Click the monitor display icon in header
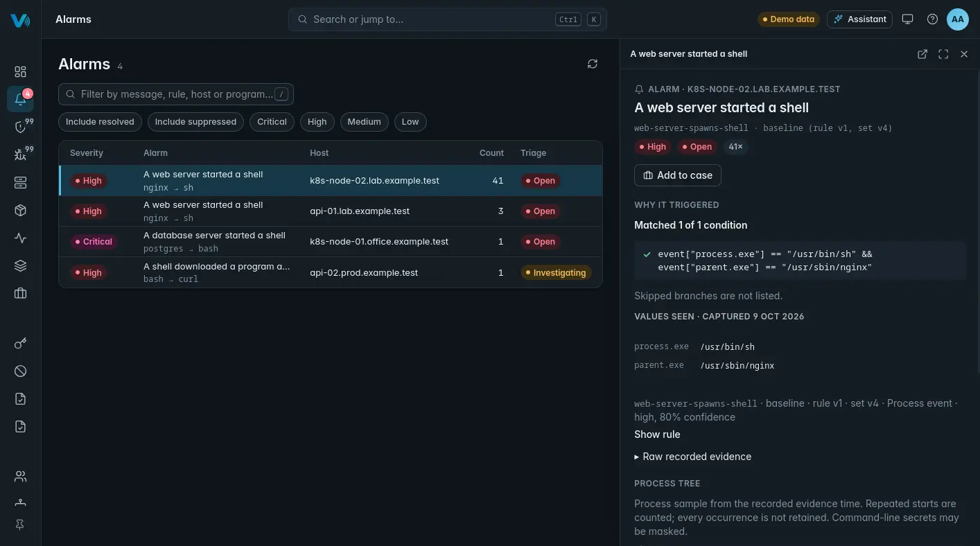The image size is (980, 546). coord(908,19)
